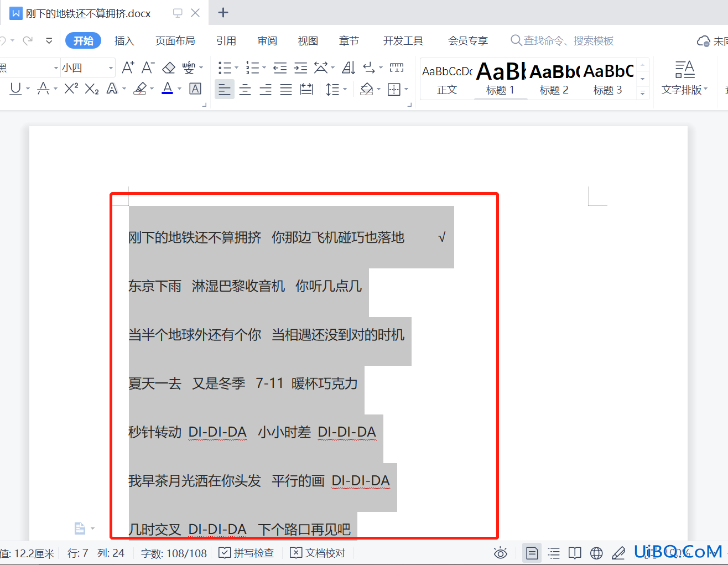
Task: Expand bullet list style dropdown arrow
Action: tap(237, 68)
